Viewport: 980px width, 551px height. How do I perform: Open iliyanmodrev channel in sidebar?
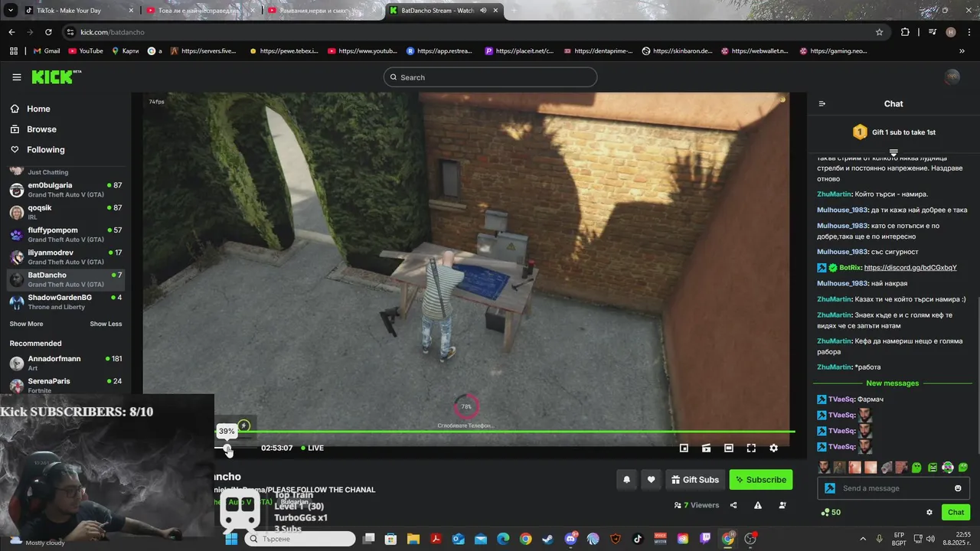tap(65, 256)
